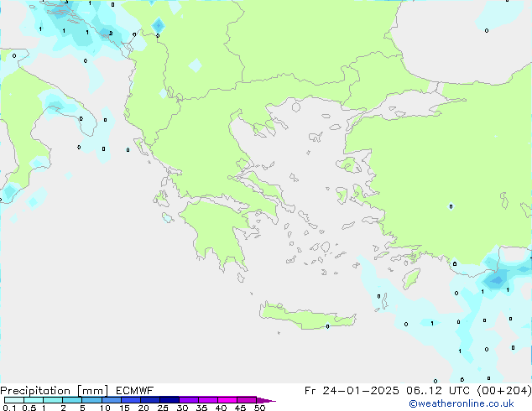
Task: Click the "0.1" legend scale label
Action: pyautogui.click(x=9, y=408)
